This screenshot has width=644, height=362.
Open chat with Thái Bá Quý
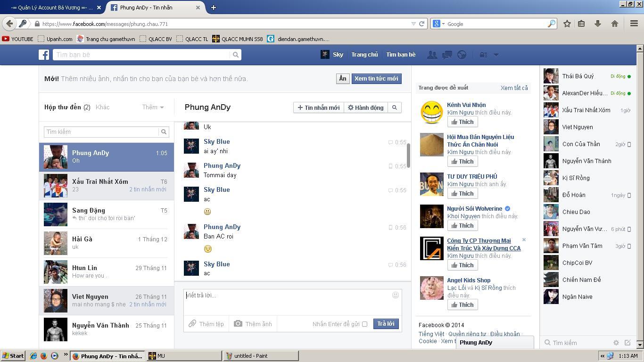click(587, 76)
